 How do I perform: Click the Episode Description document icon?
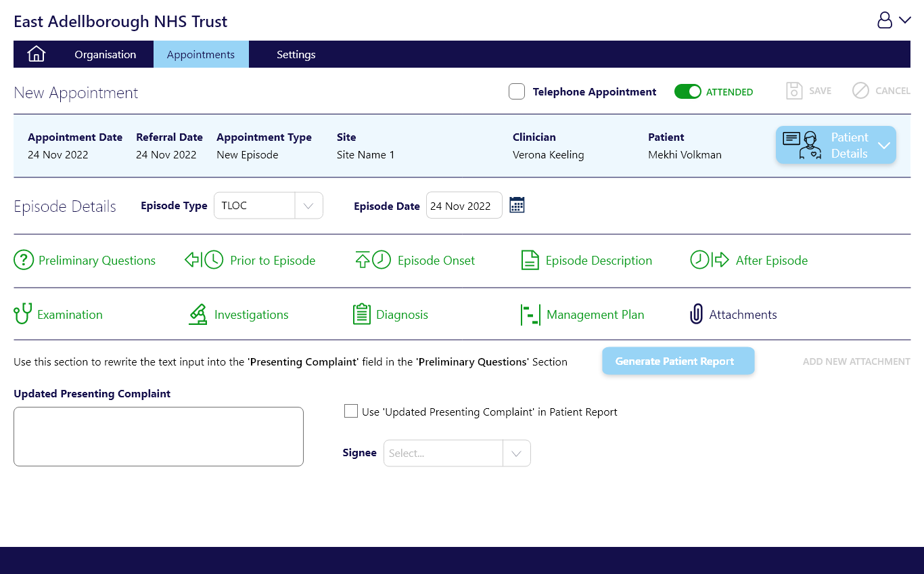point(530,260)
